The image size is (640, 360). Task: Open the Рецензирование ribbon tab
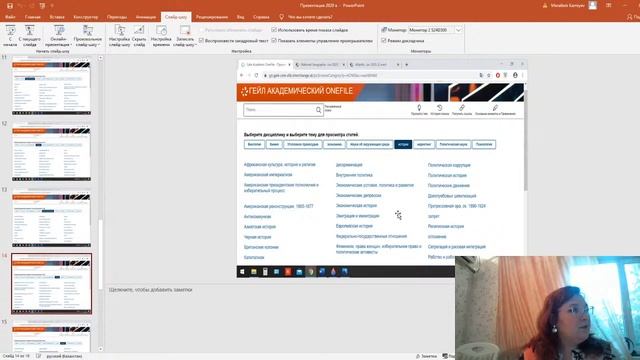tap(212, 17)
